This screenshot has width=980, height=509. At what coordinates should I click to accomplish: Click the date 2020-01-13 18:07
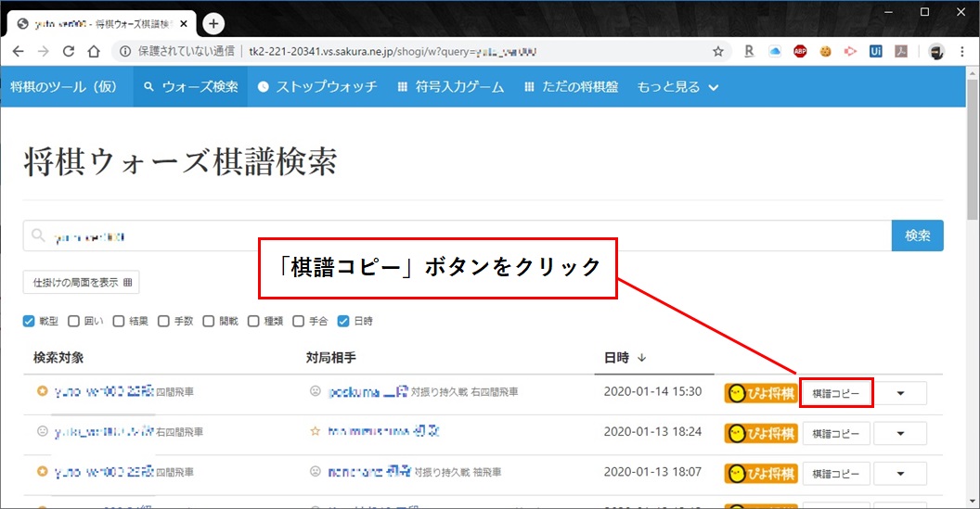pyautogui.click(x=652, y=472)
